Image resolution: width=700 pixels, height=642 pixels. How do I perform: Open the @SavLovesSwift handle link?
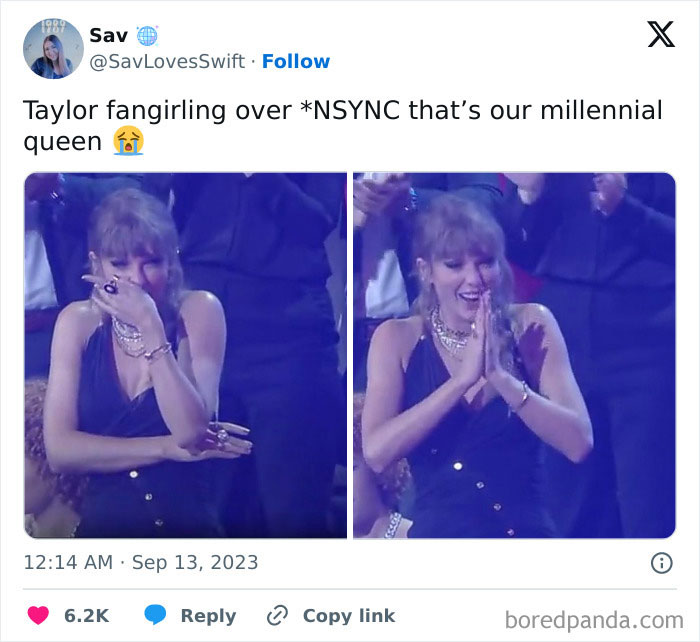[167, 61]
